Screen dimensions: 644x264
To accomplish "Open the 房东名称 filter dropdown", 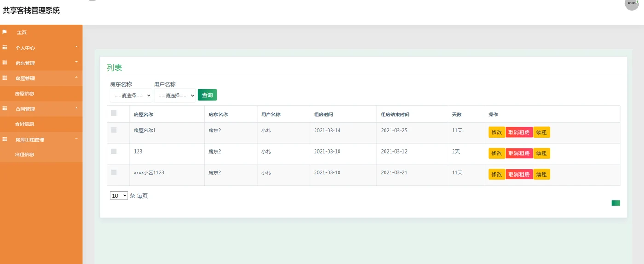I will coord(131,95).
